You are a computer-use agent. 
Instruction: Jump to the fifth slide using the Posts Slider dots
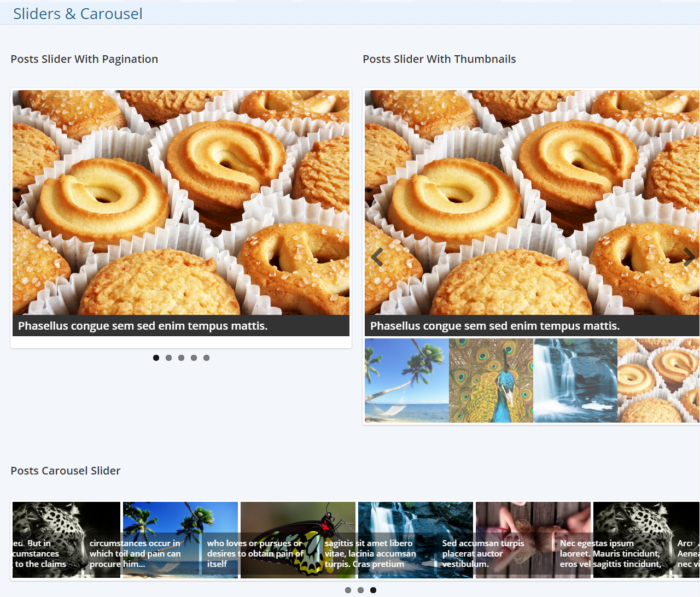click(x=206, y=358)
